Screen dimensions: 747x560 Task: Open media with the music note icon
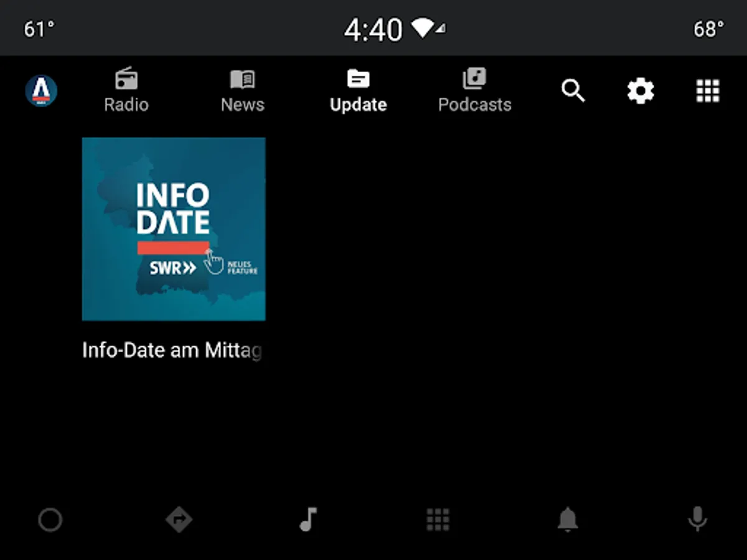pyautogui.click(x=308, y=520)
